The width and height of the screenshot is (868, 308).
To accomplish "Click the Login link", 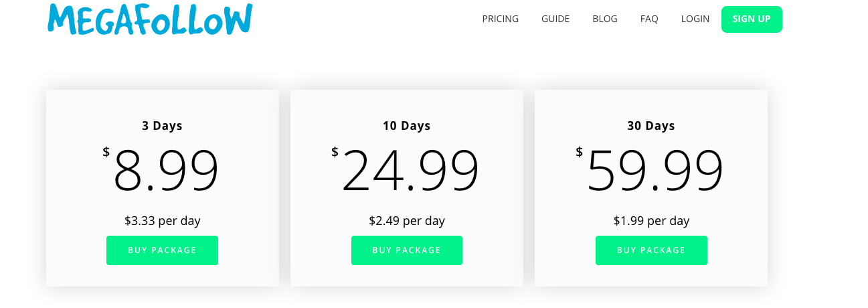I will click(695, 19).
